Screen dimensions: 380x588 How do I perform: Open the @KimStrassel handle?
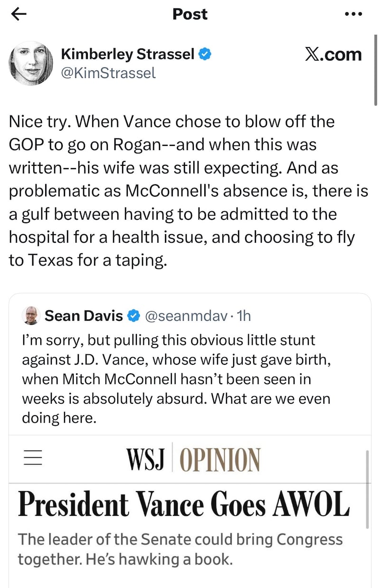pos(108,74)
